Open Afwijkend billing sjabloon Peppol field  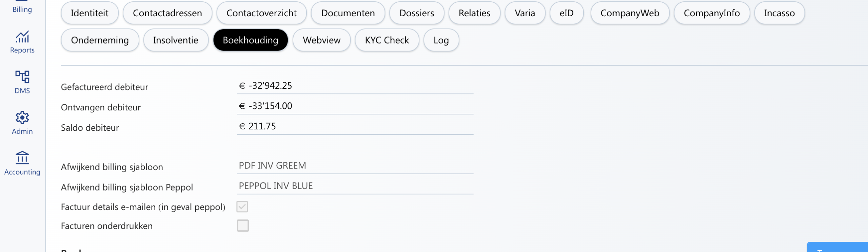pos(355,186)
